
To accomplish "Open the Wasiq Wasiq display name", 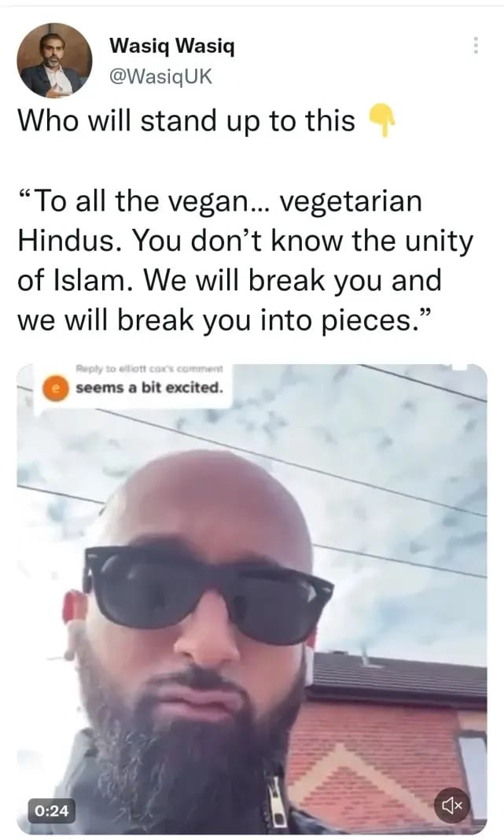I will [x=172, y=46].
